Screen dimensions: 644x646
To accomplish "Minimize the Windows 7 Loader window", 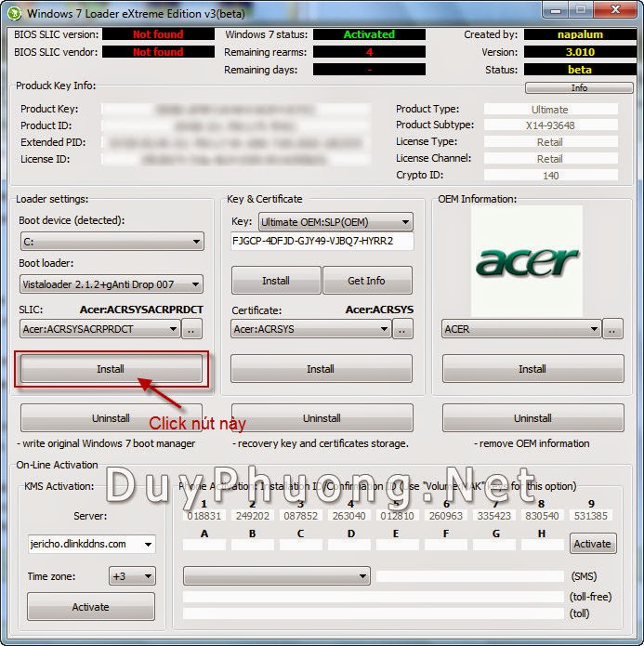I will [556, 10].
